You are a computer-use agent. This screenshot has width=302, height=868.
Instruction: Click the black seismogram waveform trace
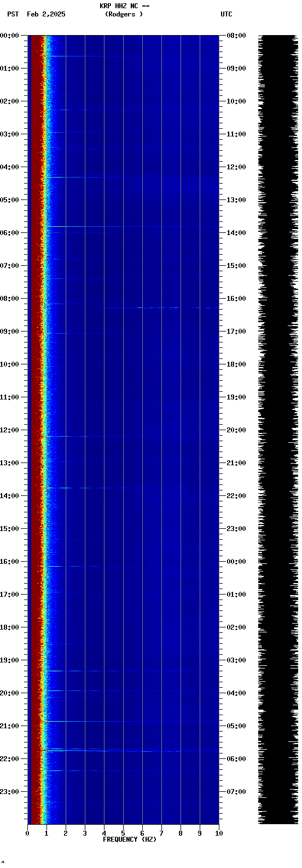pyautogui.click(x=278, y=430)
